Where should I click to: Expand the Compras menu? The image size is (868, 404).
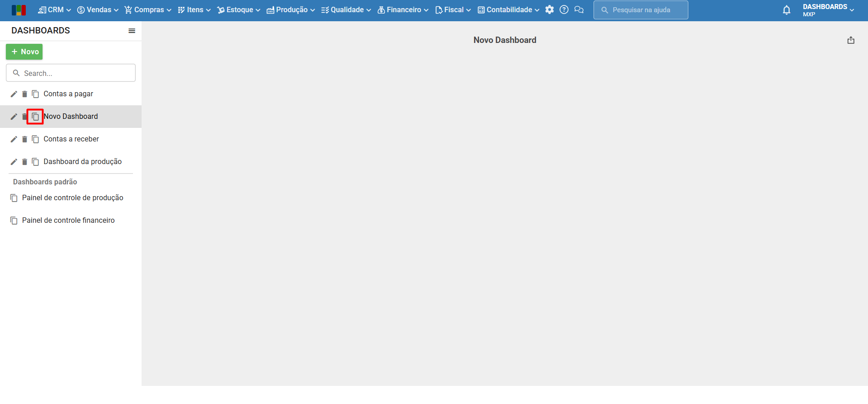(148, 10)
